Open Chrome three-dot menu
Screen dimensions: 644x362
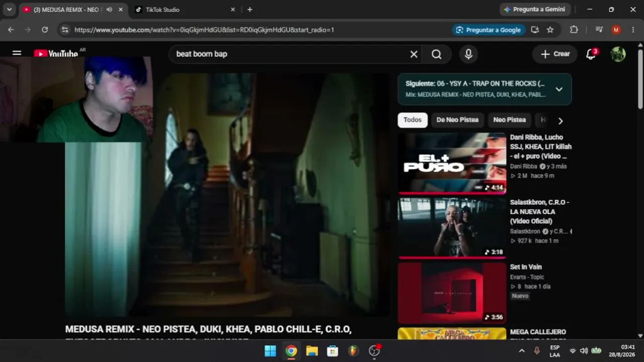[x=633, y=30]
